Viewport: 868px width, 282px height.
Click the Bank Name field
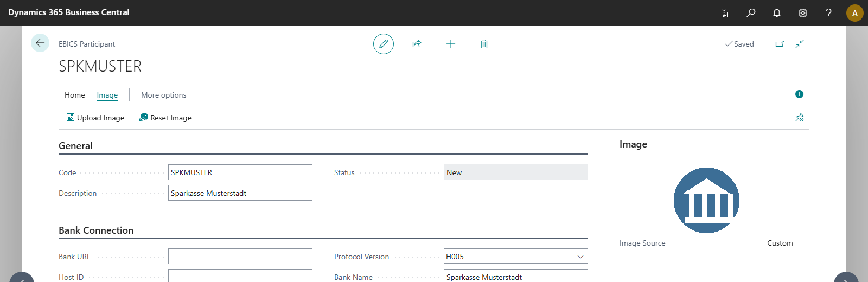(x=516, y=276)
